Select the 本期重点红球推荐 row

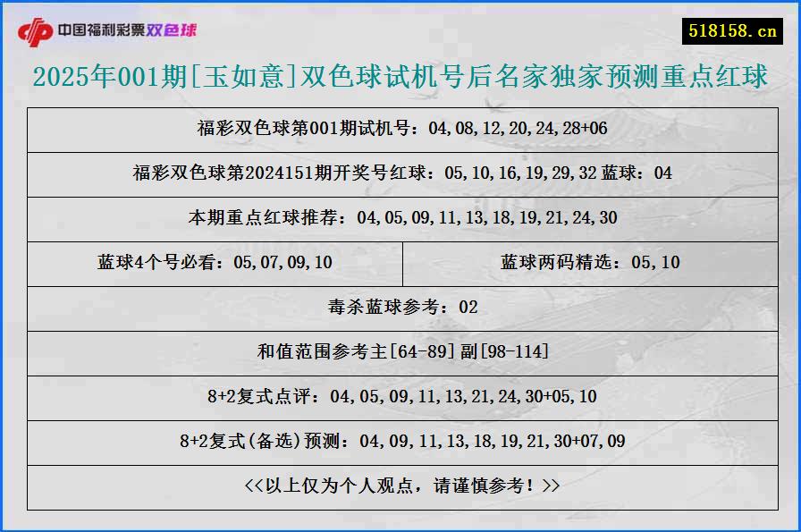tap(400, 218)
